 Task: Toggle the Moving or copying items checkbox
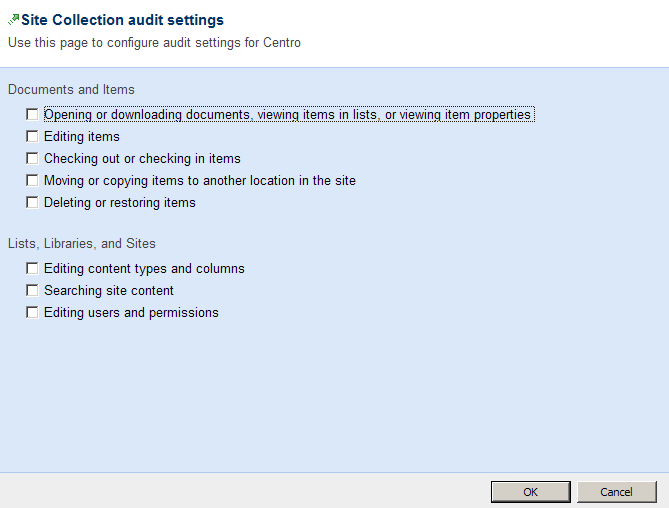coord(33,181)
